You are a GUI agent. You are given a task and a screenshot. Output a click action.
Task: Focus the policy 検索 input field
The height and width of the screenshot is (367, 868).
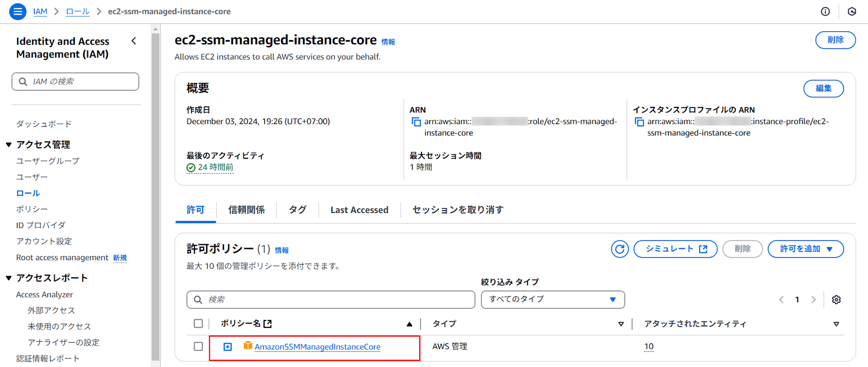[331, 300]
